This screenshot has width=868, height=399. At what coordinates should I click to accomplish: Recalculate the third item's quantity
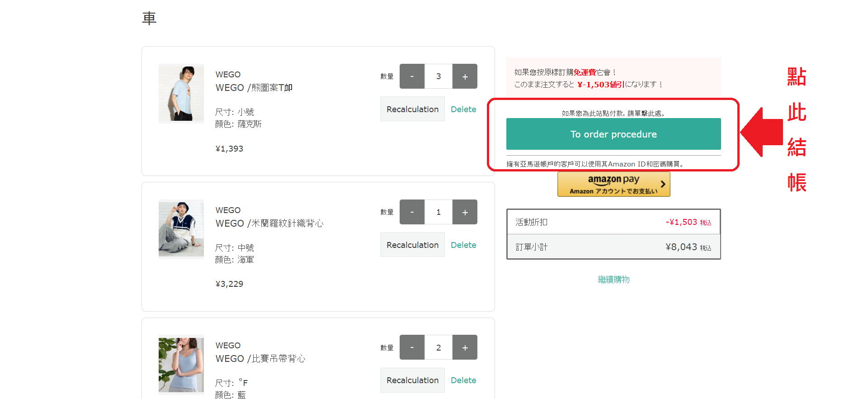tap(412, 380)
